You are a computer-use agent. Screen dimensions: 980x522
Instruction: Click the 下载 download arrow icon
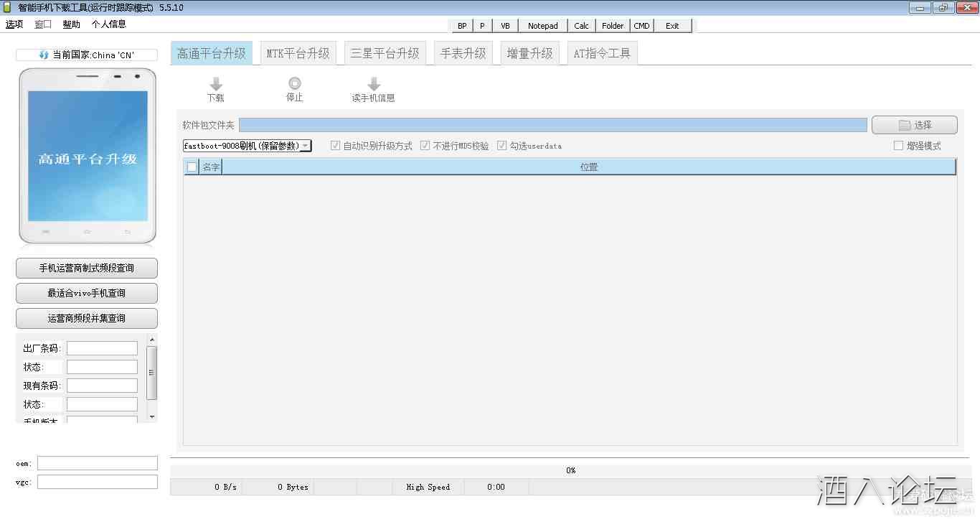point(216,84)
